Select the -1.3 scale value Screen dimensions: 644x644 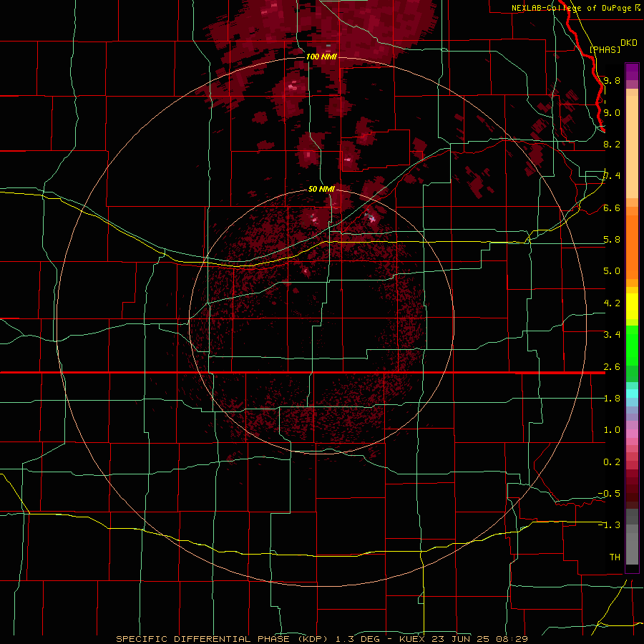pos(609,525)
